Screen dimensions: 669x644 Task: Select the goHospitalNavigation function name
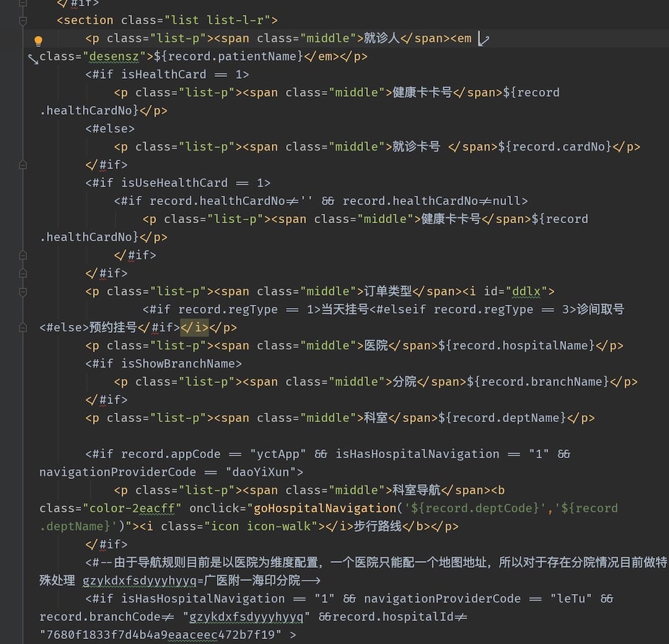tap(323, 508)
